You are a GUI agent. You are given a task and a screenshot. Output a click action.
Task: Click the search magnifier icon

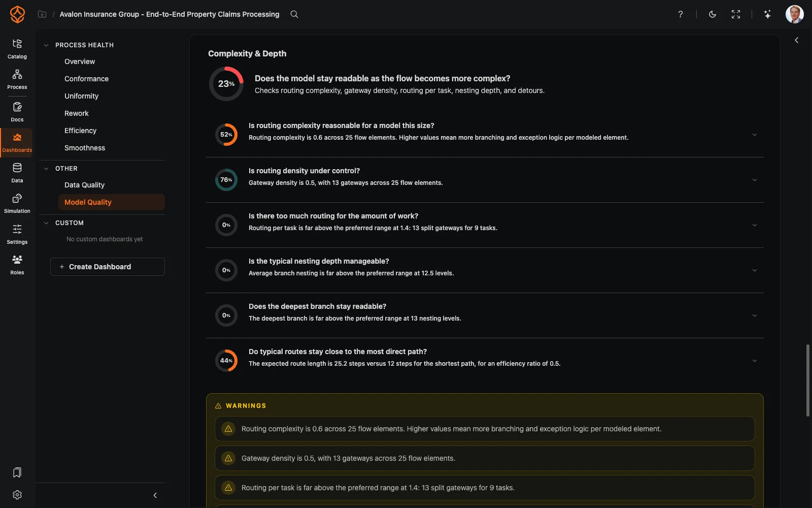point(294,14)
